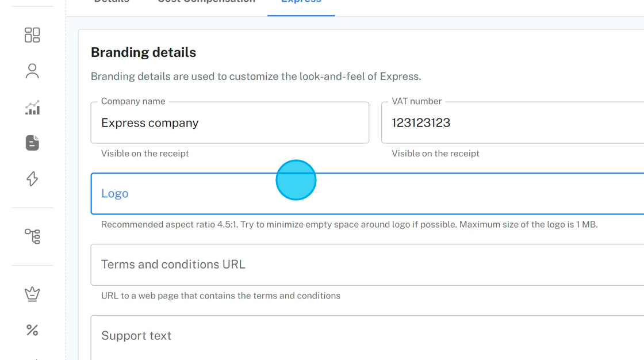Screen dimensions: 644x360
Task: Open the percent sign sidebar icon
Action: click(32, 330)
